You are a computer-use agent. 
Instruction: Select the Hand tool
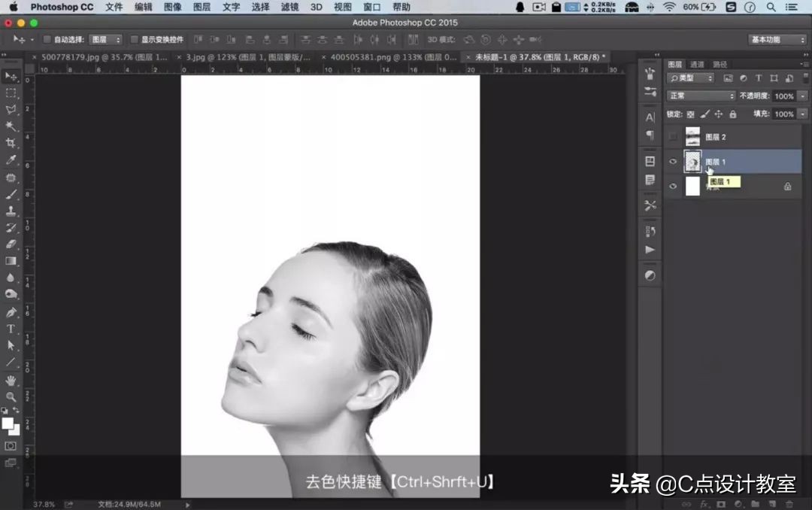(x=11, y=380)
